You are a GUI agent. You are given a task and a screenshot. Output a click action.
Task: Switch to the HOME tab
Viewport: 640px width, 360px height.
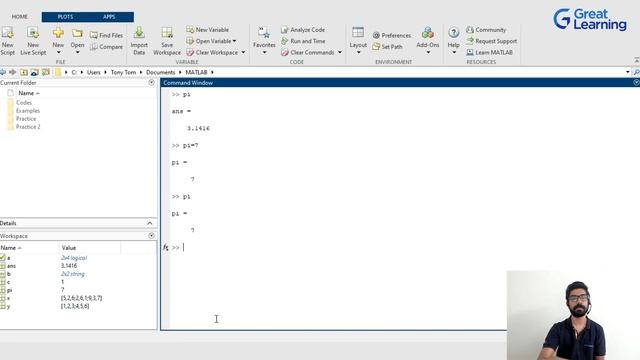coord(20,17)
